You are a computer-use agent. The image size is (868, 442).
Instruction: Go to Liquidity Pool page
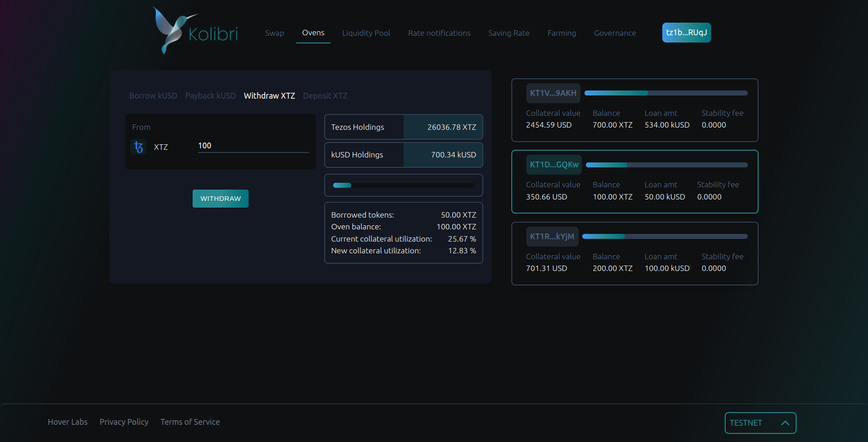point(366,33)
